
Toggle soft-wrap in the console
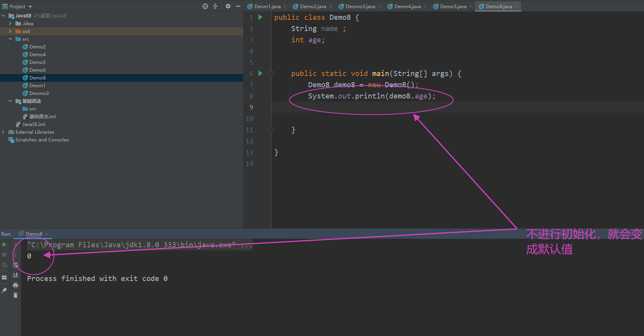point(15,265)
